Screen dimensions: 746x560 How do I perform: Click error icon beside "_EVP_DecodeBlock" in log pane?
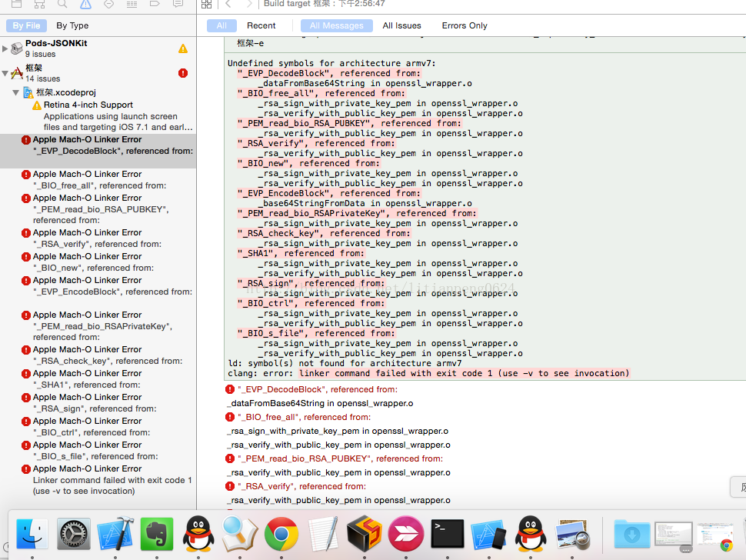(x=230, y=389)
